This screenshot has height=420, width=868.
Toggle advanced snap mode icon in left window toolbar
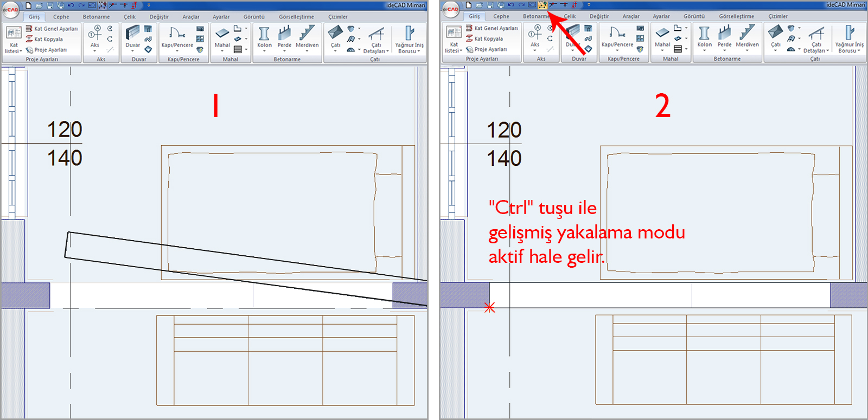[102, 5]
